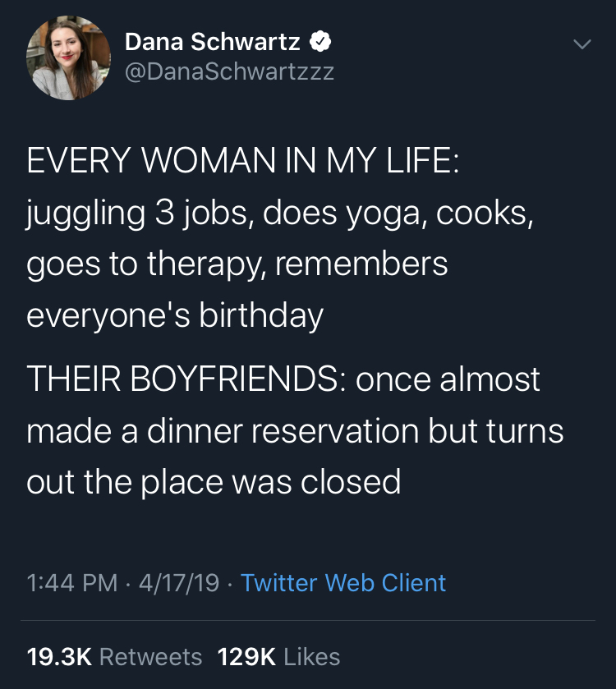The image size is (616, 689).
Task: Click the word Retweets
Action: click(x=150, y=656)
